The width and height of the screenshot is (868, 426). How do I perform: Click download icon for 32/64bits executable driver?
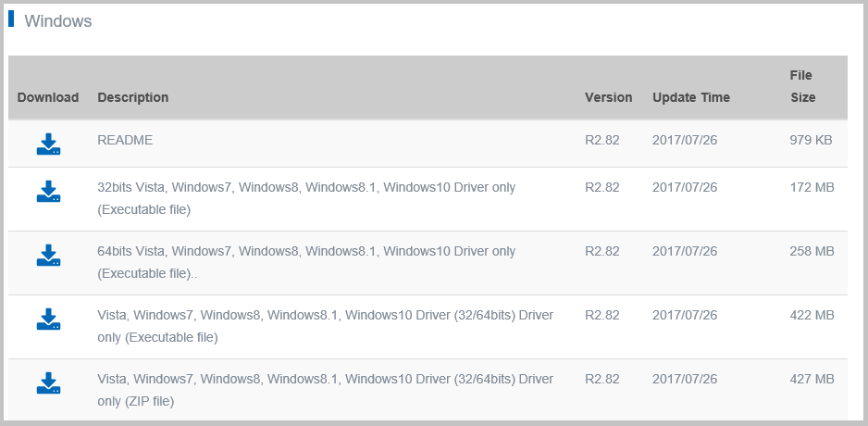(x=49, y=319)
